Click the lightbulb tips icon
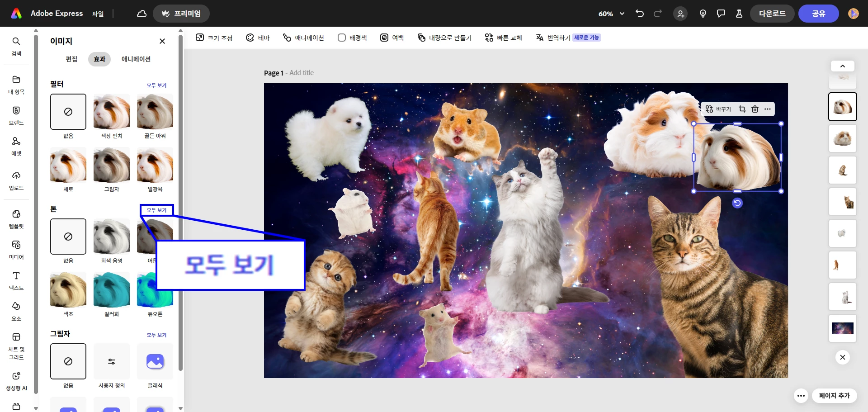The width and height of the screenshot is (868, 412). point(703,14)
